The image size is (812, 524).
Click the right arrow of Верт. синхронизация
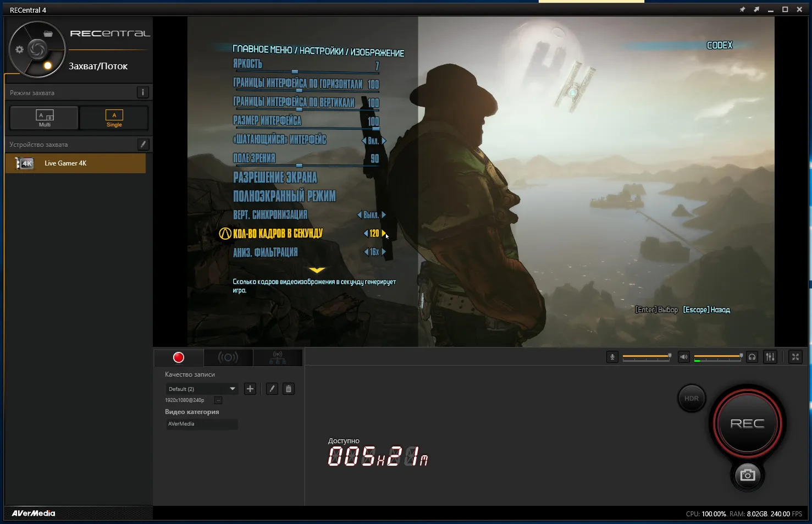[384, 214]
